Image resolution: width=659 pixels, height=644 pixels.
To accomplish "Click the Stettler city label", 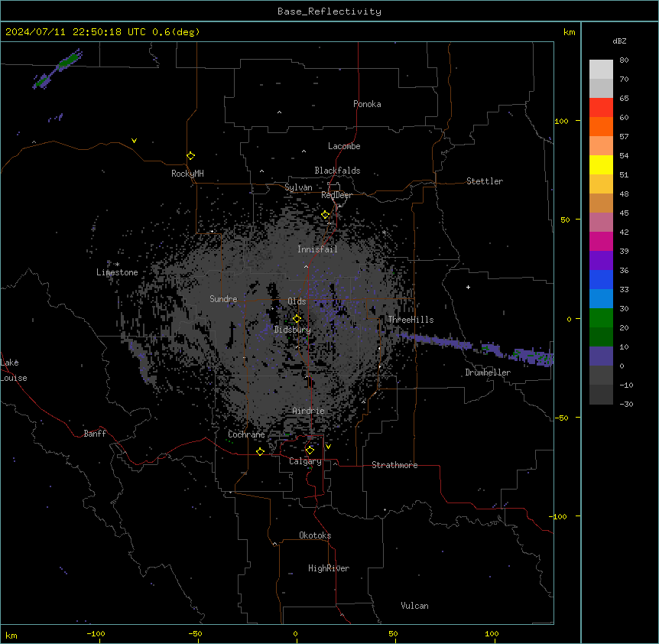I will click(x=485, y=181).
